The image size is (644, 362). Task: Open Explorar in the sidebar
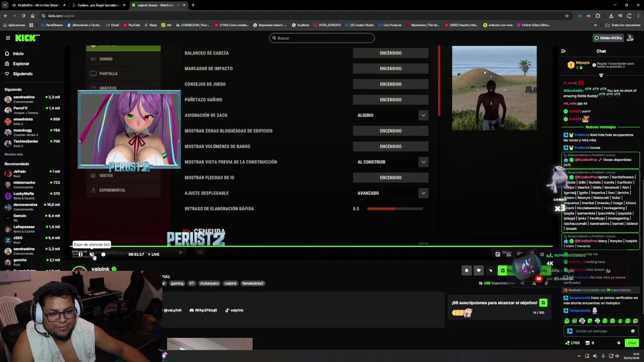[21, 64]
